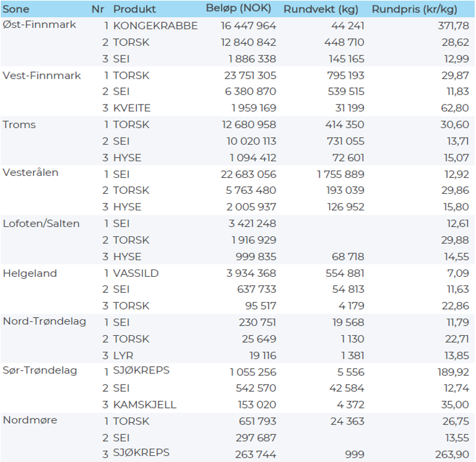This screenshot has width=476, height=462.
Task: Select the Lofoten/Salten zone label
Action: [41, 223]
